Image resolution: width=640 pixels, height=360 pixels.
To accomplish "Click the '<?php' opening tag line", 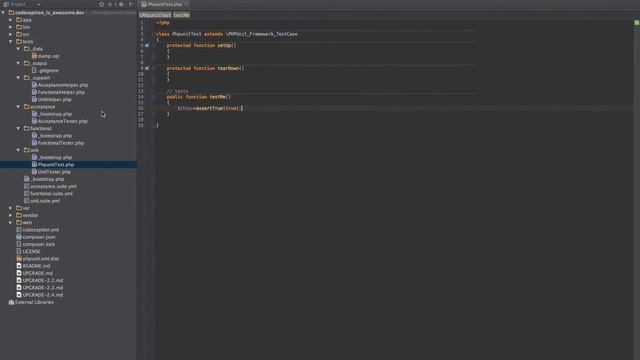I will [x=163, y=23].
